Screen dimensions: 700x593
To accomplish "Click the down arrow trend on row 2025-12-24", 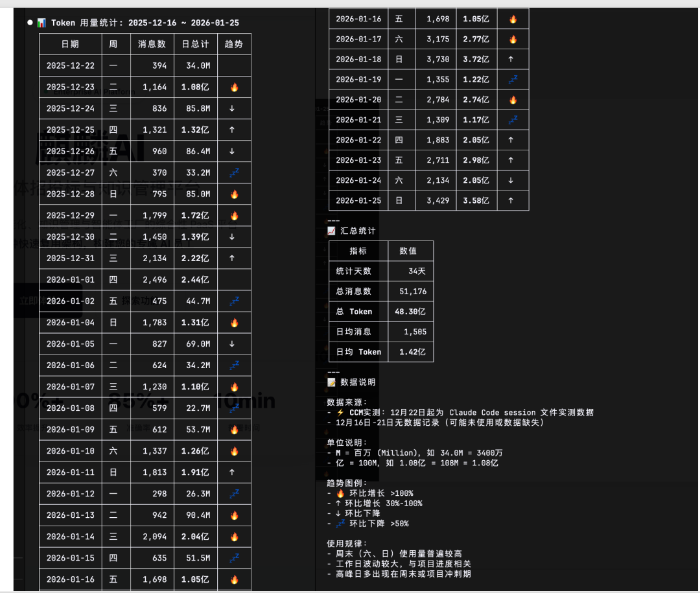I will (233, 108).
